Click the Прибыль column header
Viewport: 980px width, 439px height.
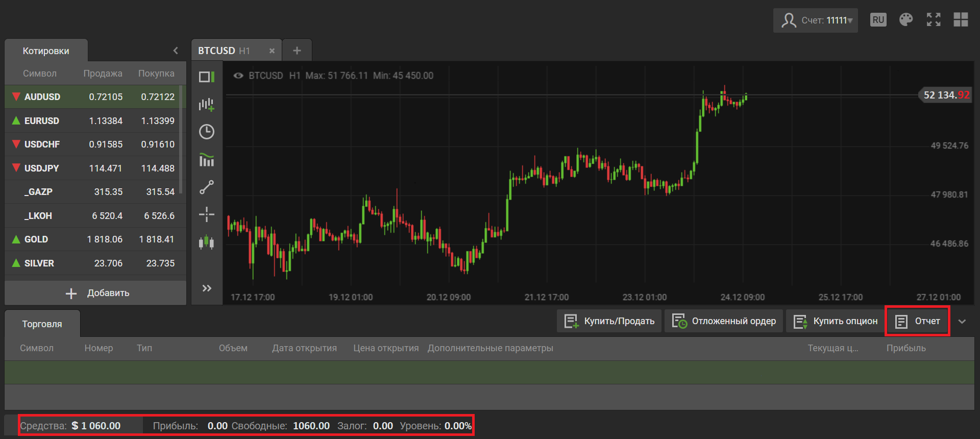tap(906, 348)
